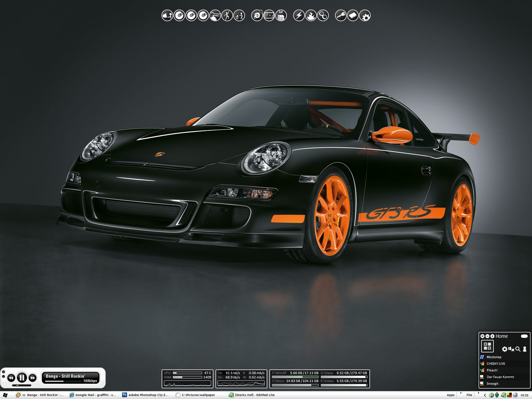Open the media player dock icon
532x399 pixels.
[x=269, y=15]
